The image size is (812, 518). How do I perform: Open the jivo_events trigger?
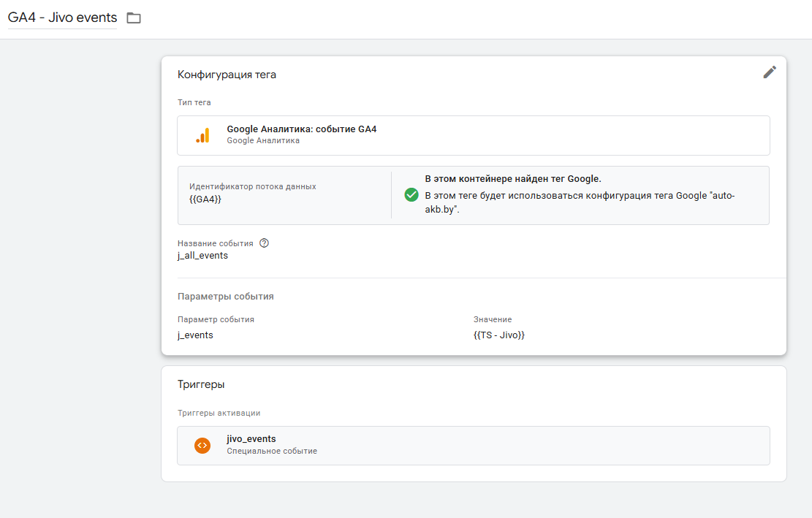tap(474, 446)
